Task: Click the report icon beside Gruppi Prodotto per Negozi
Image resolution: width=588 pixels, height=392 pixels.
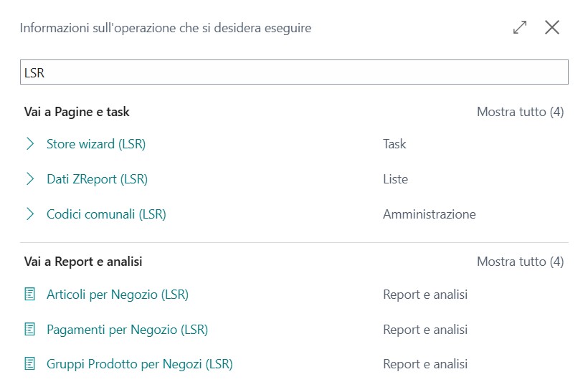Action: point(29,364)
